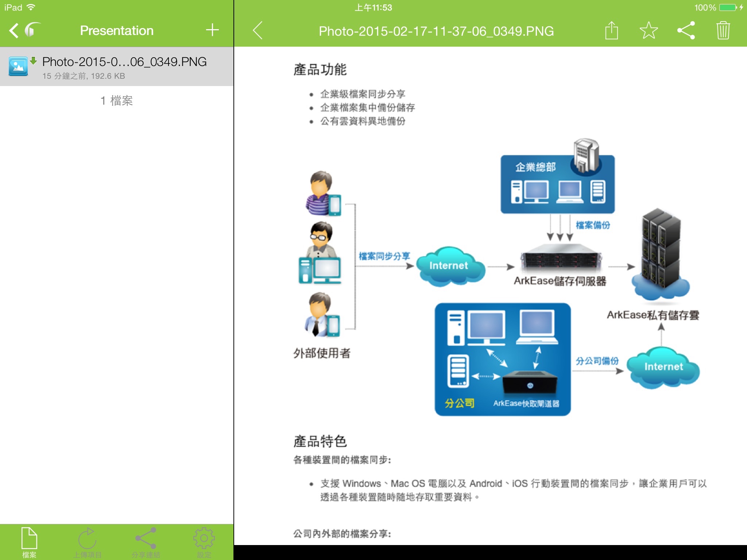
Task: Tap the 產品功能 heading in the image
Action: point(320,69)
